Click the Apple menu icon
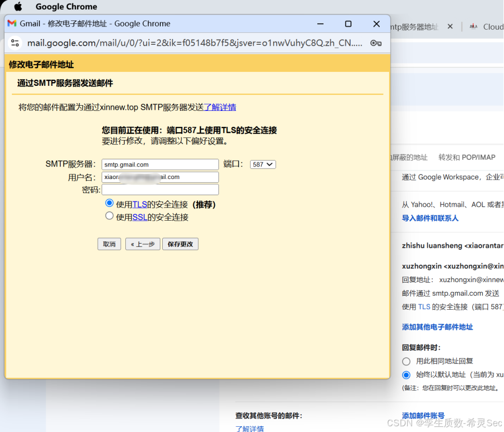 pos(18,6)
